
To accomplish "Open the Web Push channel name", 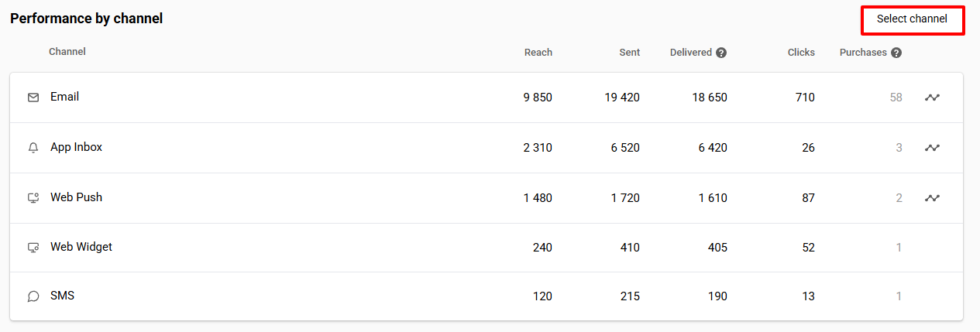I will tap(76, 197).
